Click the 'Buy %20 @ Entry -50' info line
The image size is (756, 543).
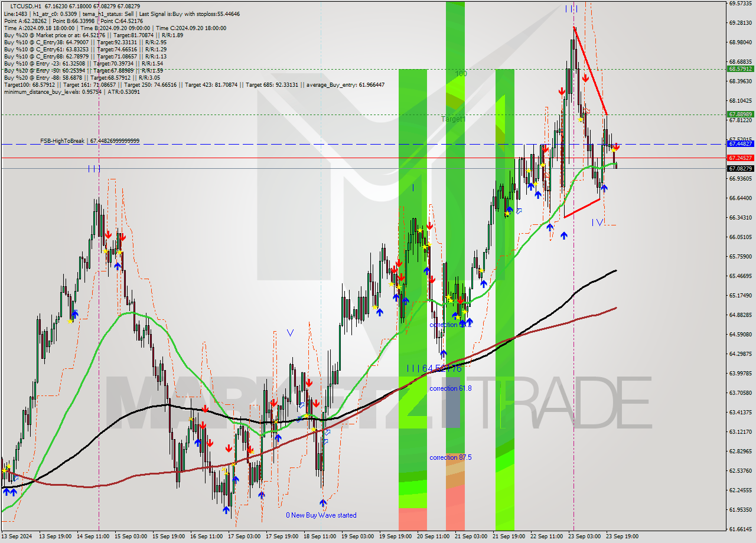point(83,70)
